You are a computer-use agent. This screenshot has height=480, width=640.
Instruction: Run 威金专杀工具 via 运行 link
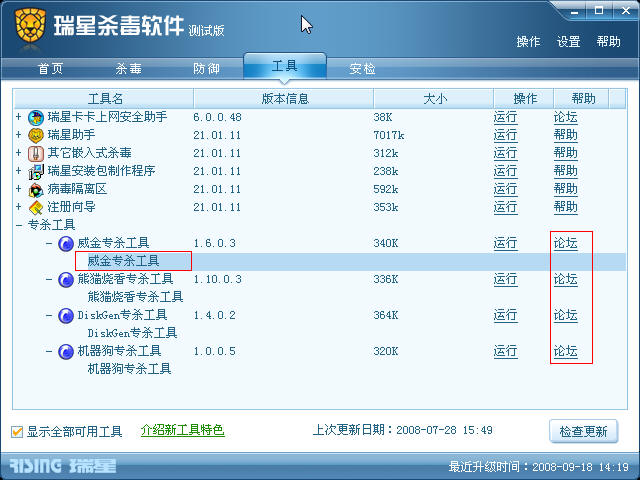(x=505, y=244)
